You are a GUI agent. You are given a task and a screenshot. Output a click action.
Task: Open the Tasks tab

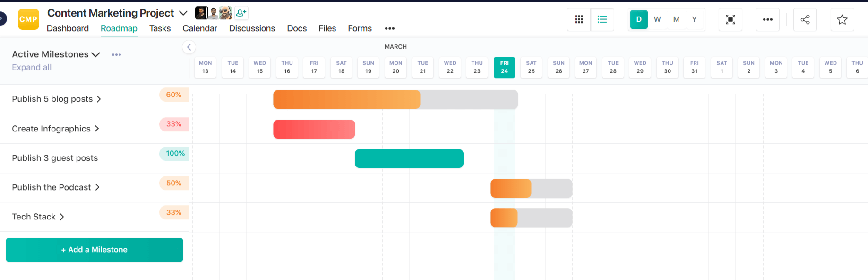160,28
